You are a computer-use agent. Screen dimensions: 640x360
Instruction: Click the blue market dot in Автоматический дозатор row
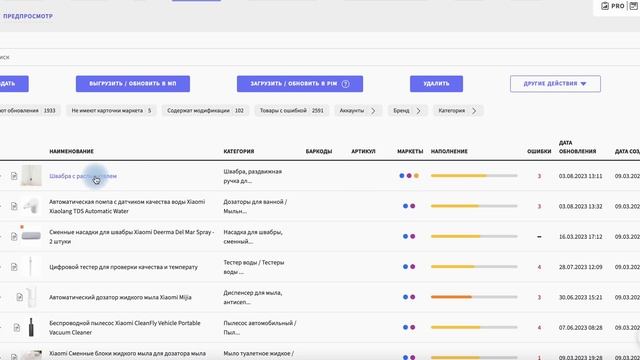click(405, 297)
